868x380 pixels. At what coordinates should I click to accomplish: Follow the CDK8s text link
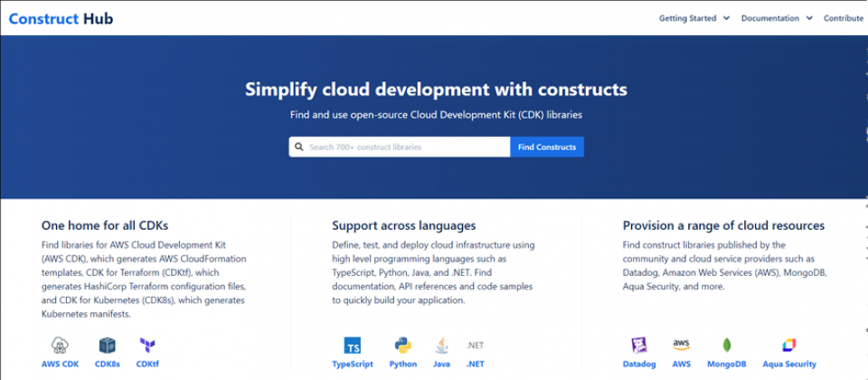[108, 365]
